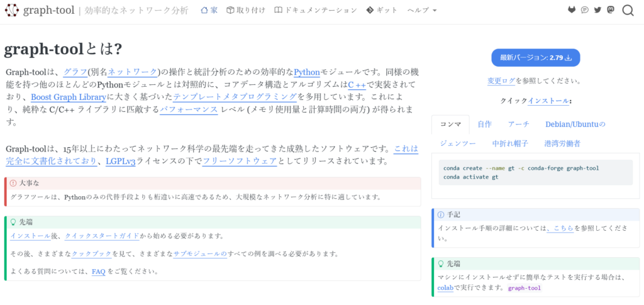Image resolution: width=644 pixels, height=305 pixels.
Task: Click the graph-tool site title
Action: click(49, 10)
